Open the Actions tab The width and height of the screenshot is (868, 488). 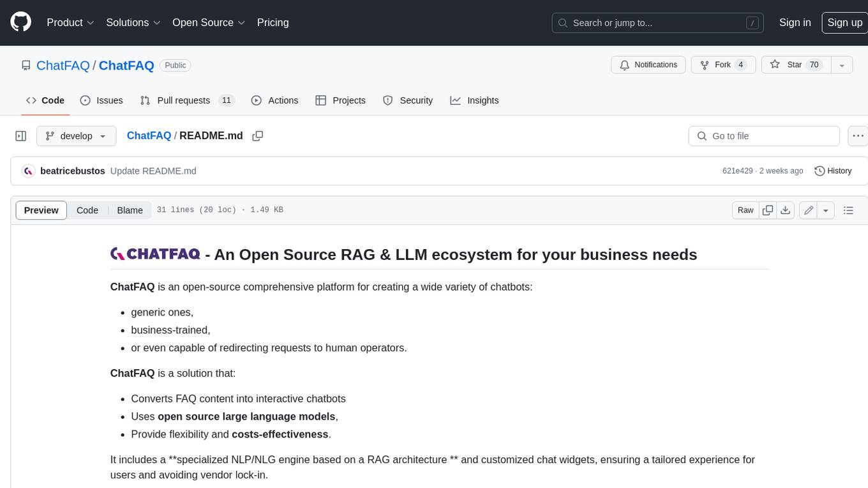(274, 100)
